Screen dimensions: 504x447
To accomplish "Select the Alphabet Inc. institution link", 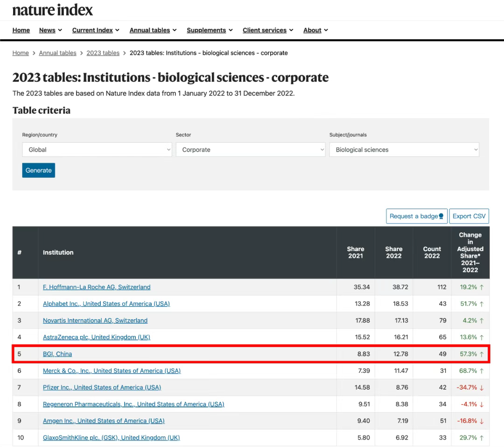I will [106, 304].
